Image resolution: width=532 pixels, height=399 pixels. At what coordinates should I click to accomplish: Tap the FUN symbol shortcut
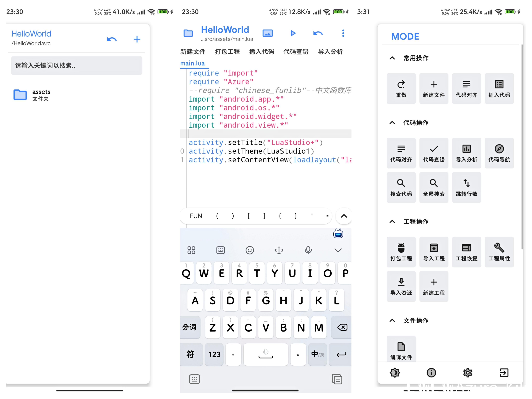pos(196,216)
